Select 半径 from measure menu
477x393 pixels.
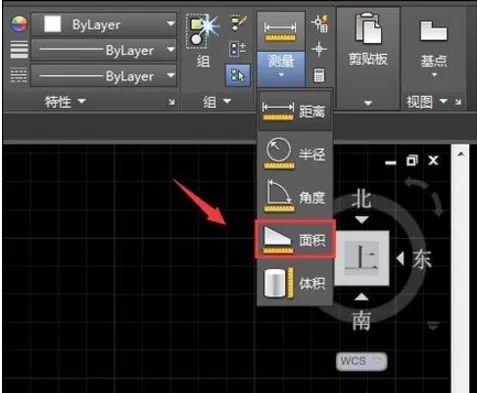click(295, 154)
